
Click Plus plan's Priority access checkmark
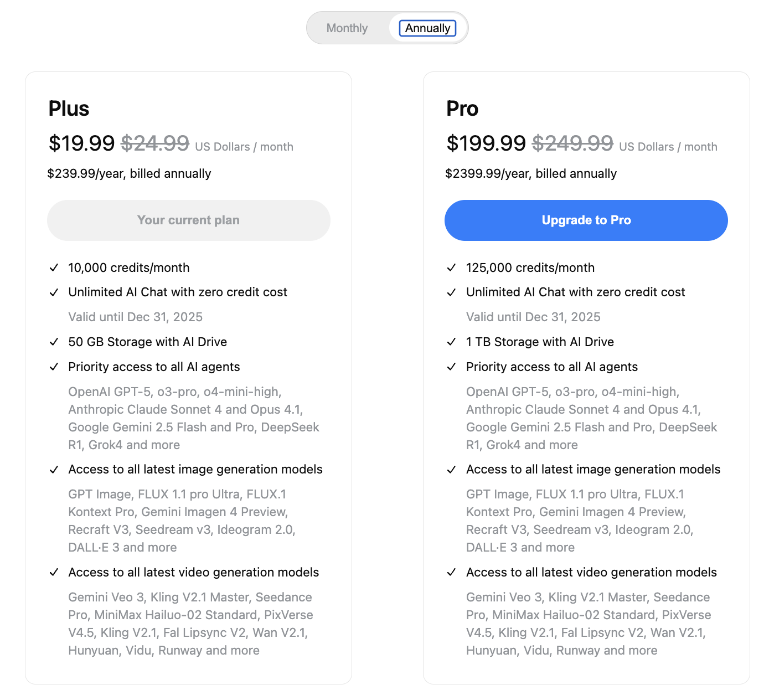pos(54,367)
